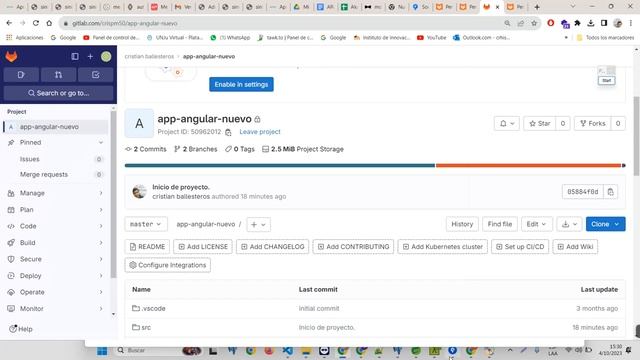
Task: Click the Find file button
Action: click(x=500, y=224)
